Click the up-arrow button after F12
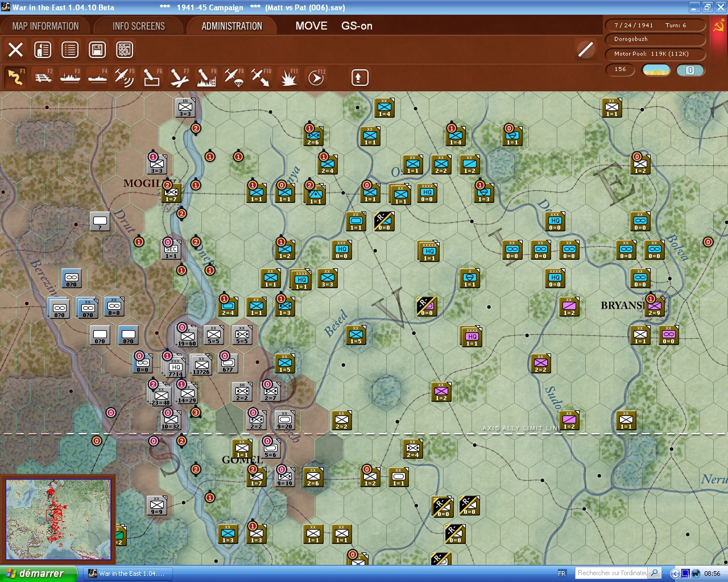 coord(359,77)
